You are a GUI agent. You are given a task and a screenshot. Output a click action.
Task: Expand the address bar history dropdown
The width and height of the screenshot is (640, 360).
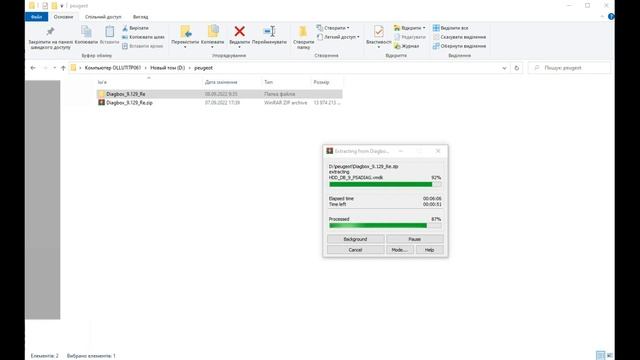pos(504,68)
